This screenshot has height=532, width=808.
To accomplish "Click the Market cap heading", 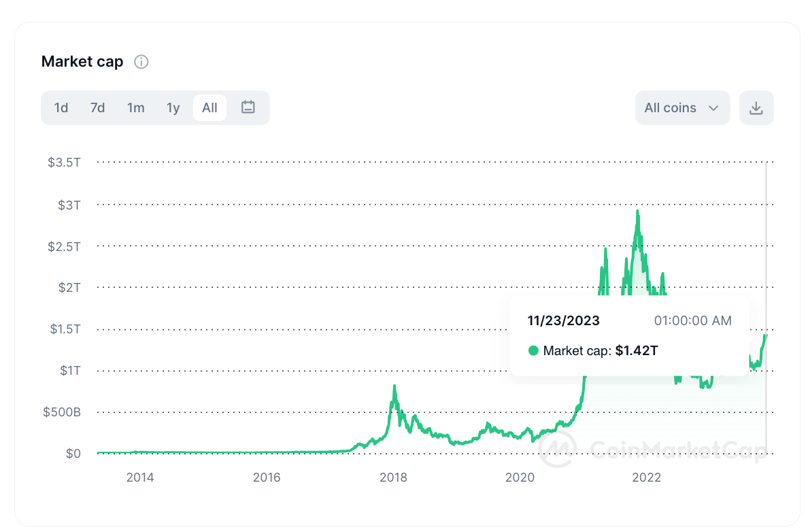I will click(82, 62).
